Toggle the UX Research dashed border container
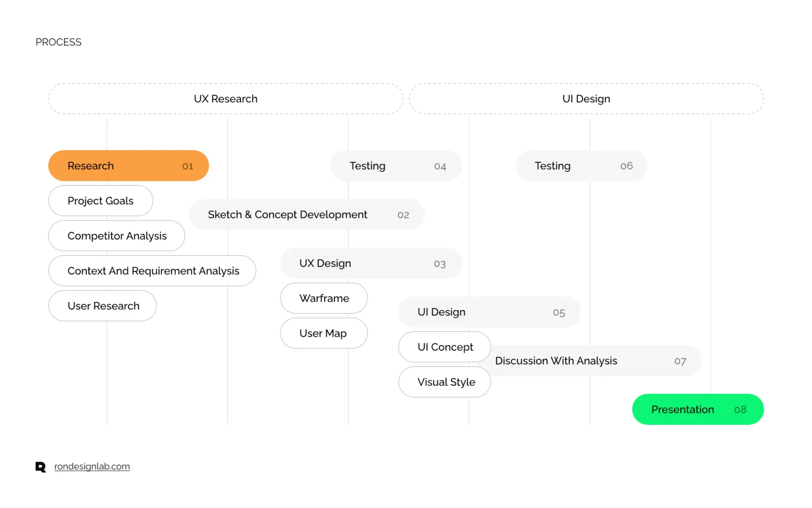Screen dimensions: 812x508 coord(225,98)
